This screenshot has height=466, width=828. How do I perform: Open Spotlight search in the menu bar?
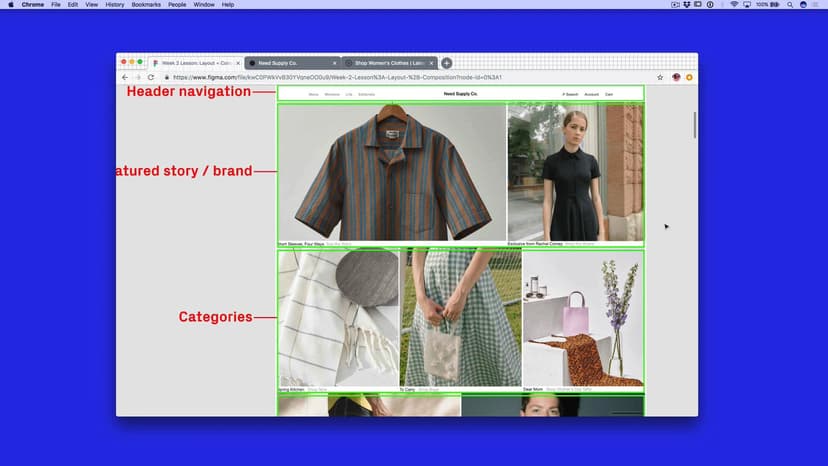pos(789,5)
